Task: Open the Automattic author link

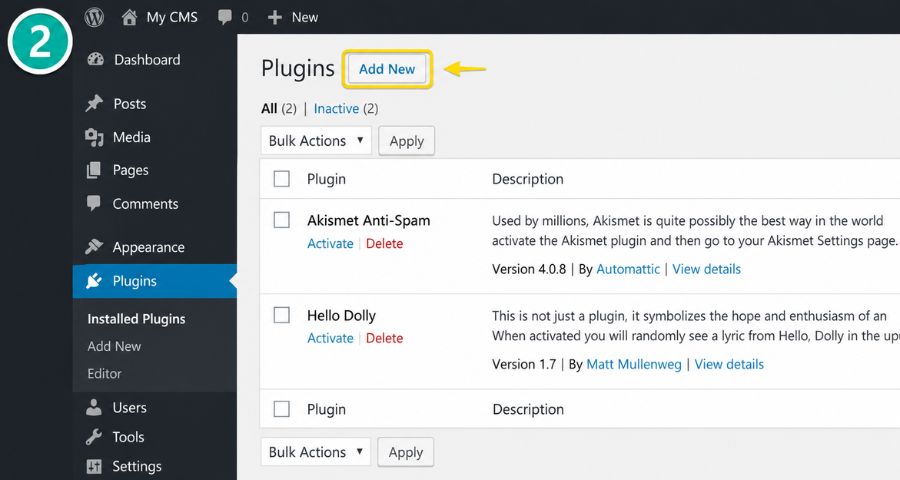Action: pos(628,269)
